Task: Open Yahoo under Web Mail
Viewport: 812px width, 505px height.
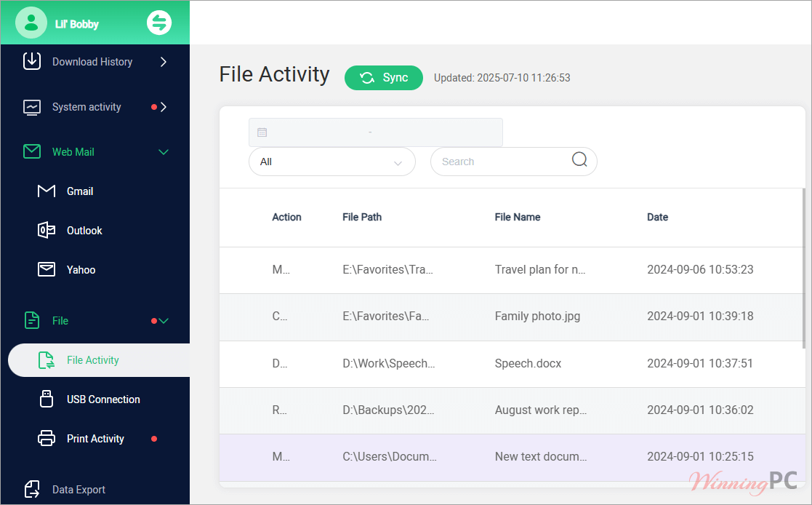Action: pyautogui.click(x=81, y=270)
